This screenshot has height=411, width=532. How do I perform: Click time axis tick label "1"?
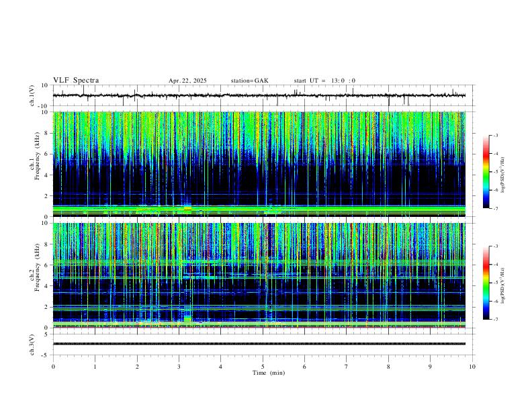point(95,367)
